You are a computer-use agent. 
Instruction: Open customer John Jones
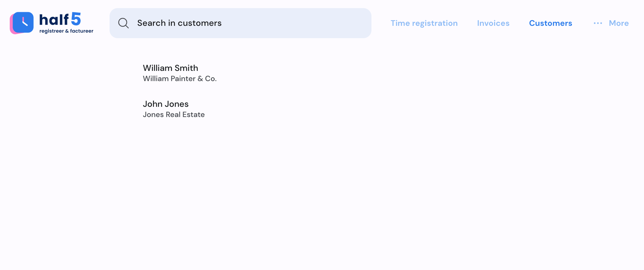(166, 104)
